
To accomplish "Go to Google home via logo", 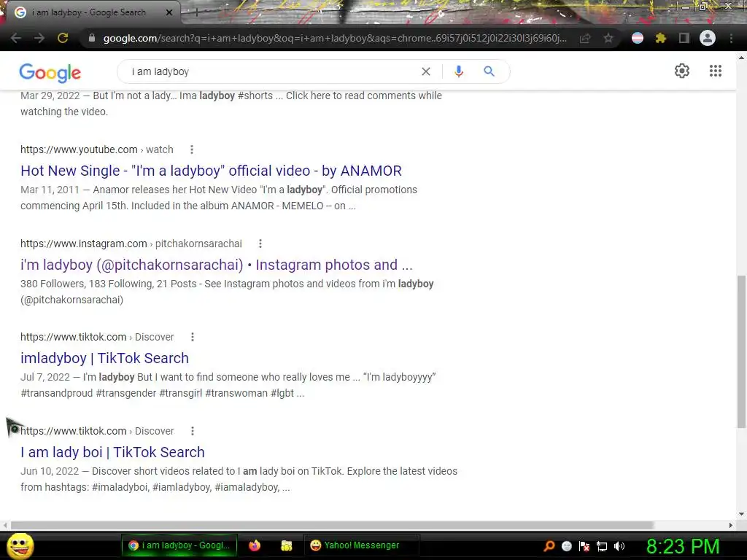I will tap(50, 72).
